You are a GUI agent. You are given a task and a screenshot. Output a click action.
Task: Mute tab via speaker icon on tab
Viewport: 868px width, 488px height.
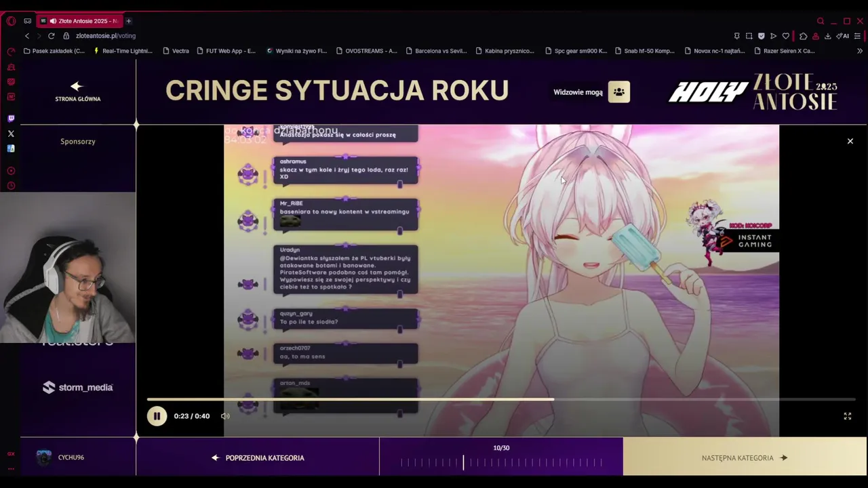53,21
